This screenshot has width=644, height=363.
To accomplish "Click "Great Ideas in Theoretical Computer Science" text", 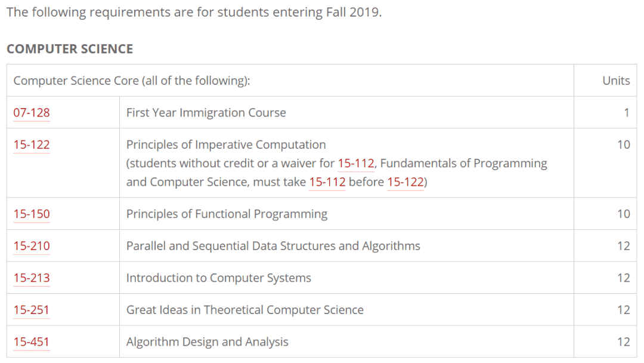I will click(x=245, y=310).
